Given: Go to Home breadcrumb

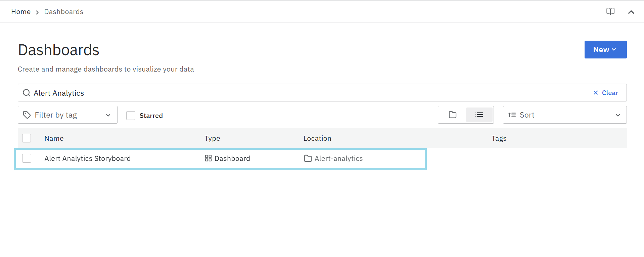Looking at the screenshot, I should point(21,12).
